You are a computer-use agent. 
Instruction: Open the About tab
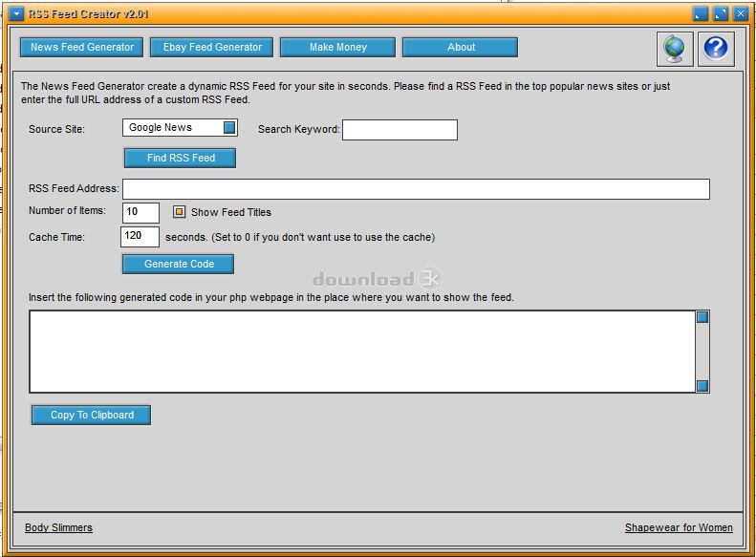coord(461,47)
